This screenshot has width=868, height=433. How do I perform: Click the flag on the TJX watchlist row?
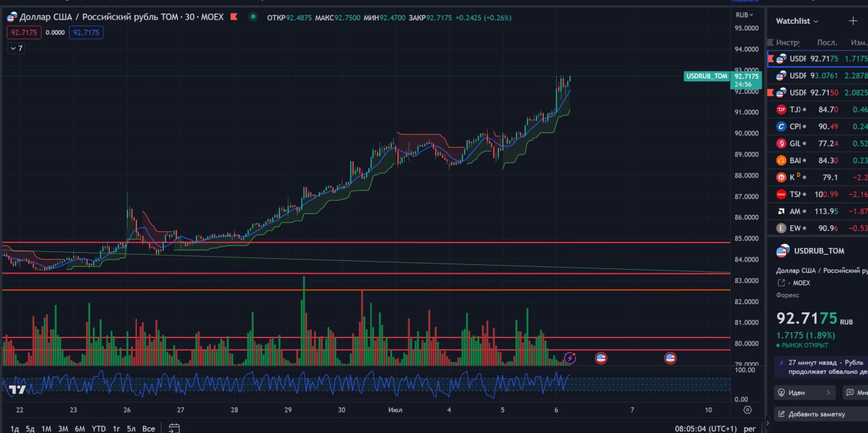pos(771,109)
